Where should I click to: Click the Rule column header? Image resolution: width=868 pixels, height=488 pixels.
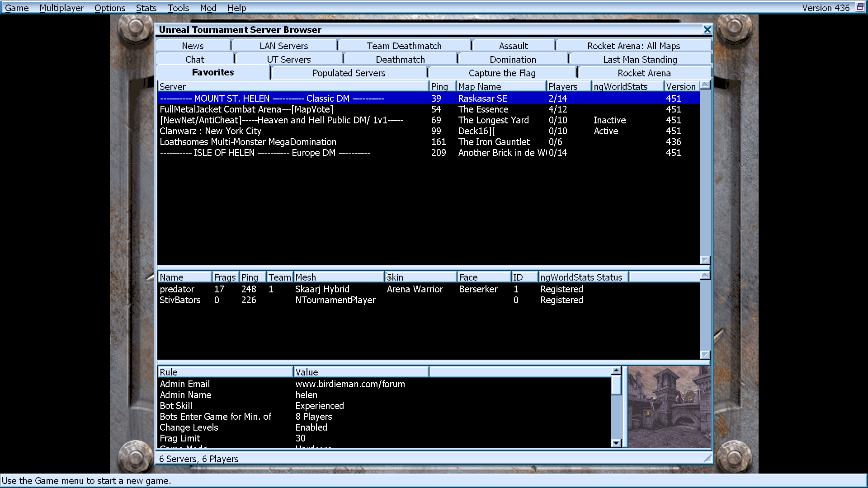point(225,372)
